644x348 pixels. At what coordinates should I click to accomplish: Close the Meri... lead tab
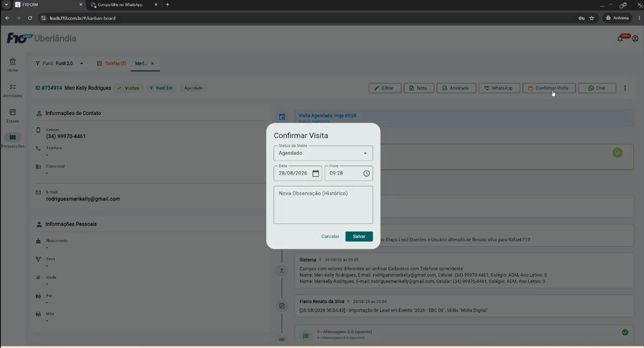(x=152, y=63)
